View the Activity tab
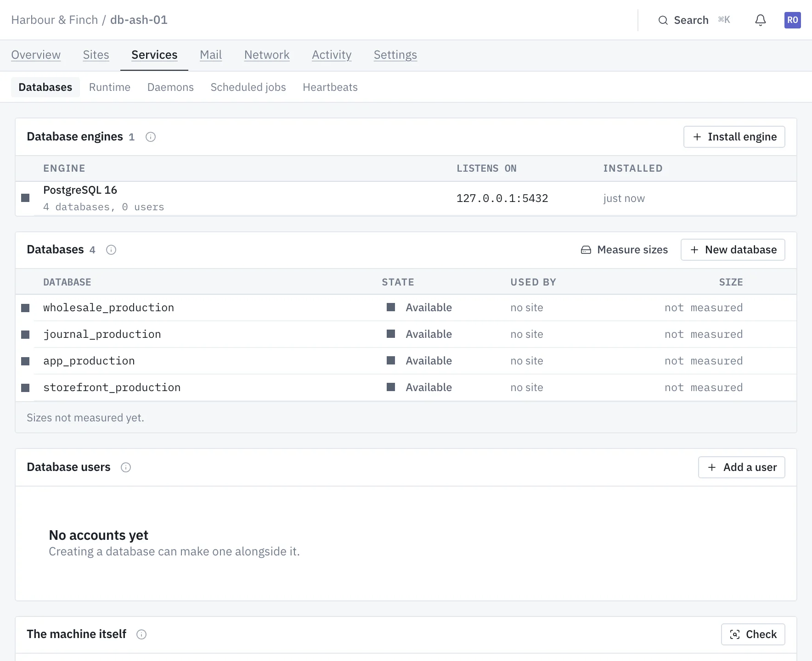Viewport: 812px width, 661px height. 332,55
